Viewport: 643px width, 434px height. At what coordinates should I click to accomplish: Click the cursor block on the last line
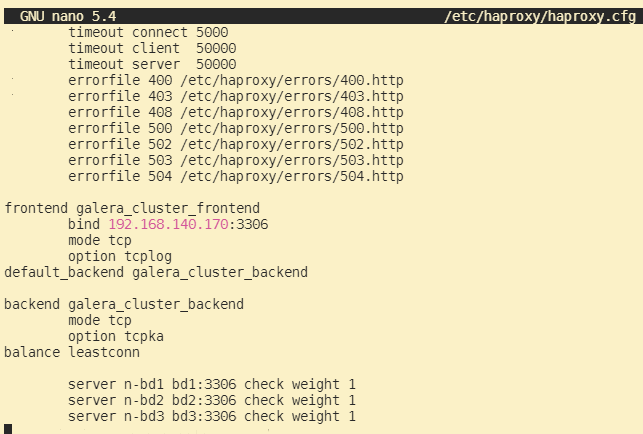coord(8,429)
